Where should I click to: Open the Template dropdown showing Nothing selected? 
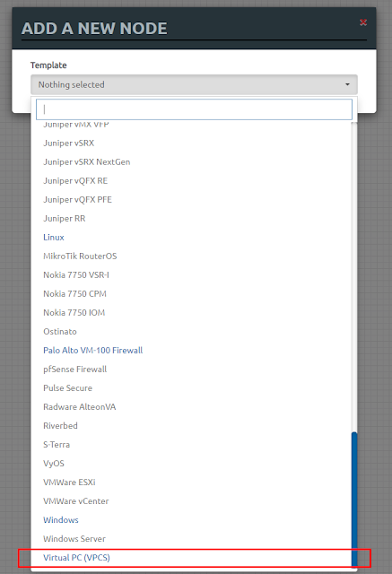pyautogui.click(x=194, y=84)
